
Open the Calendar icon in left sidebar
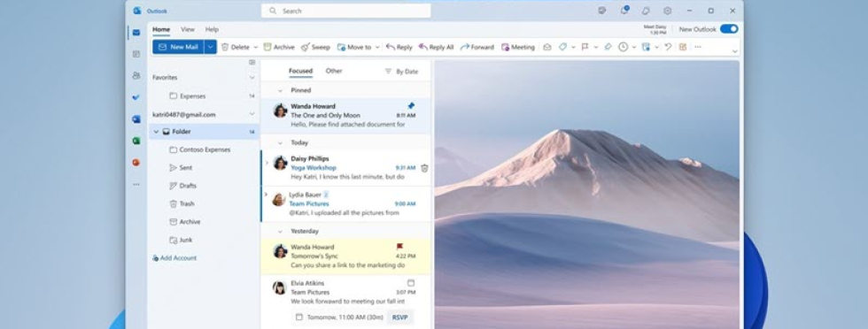[136, 54]
